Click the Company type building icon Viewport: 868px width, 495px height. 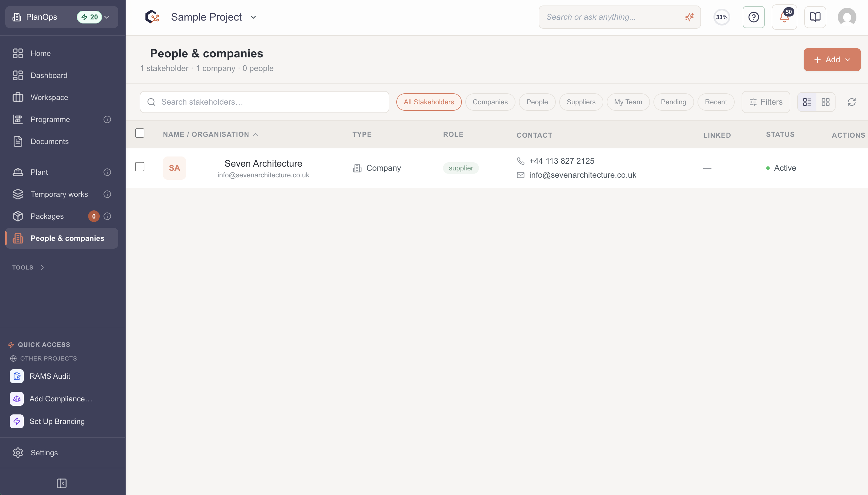(357, 168)
